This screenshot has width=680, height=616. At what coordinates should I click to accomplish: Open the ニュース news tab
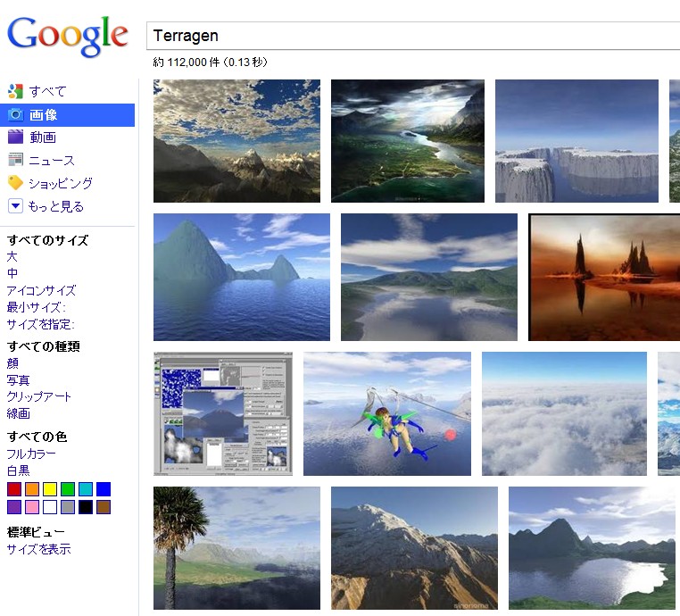click(x=52, y=160)
